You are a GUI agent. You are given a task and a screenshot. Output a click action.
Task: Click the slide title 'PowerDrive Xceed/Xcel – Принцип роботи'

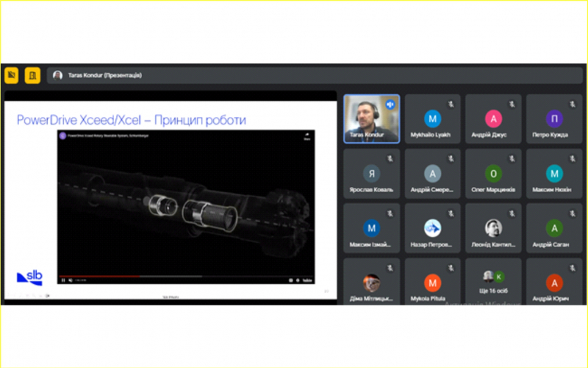[132, 120]
